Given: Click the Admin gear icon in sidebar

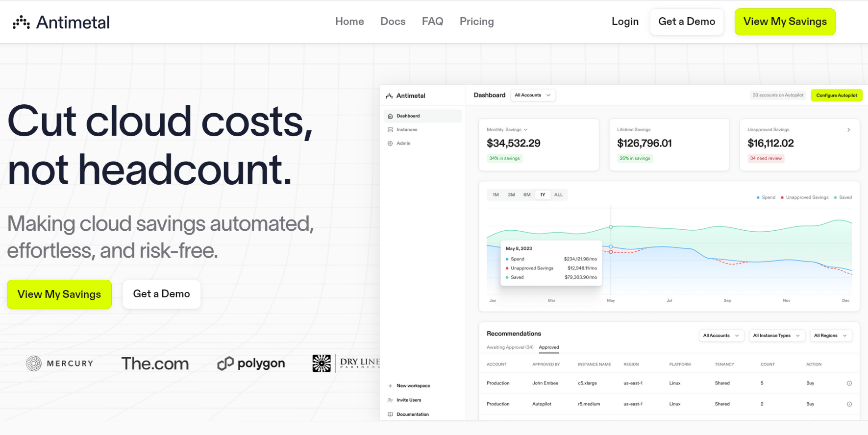Looking at the screenshot, I should click(390, 144).
